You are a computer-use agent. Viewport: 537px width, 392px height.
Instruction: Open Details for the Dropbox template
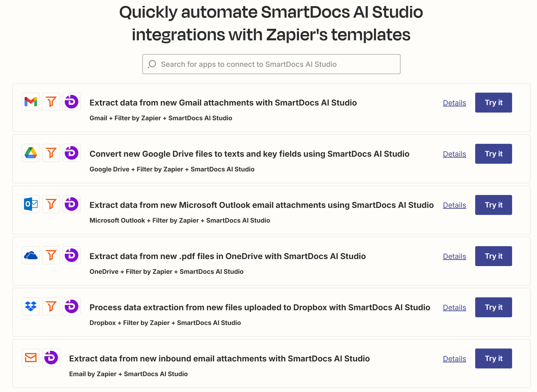tap(455, 308)
